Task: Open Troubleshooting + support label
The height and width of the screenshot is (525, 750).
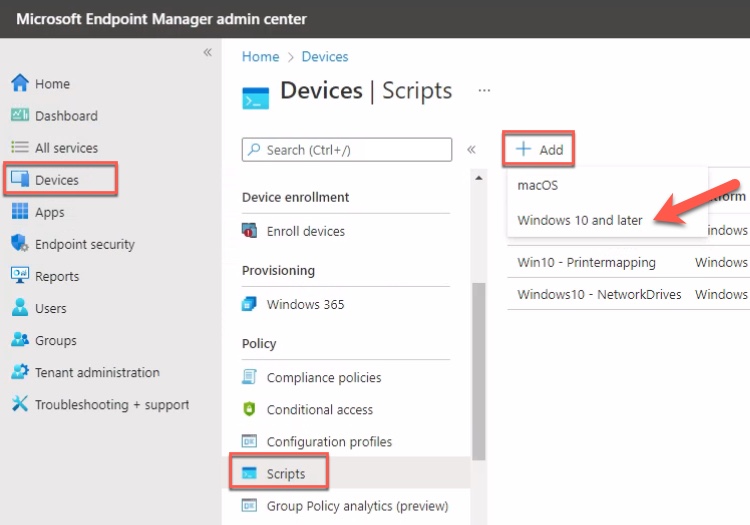Action: point(112,405)
